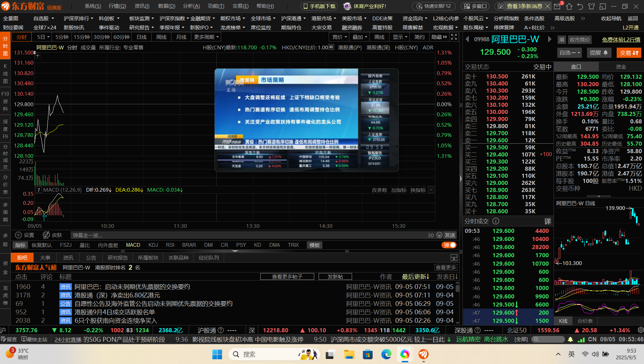The width and height of the screenshot is (644, 364).
Task: Toggle 画线 drawing mode
Action: [379, 37]
